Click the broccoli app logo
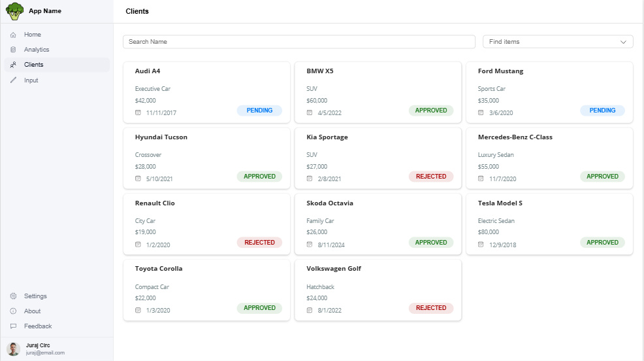Viewport: 644px width, 361px height. click(14, 11)
